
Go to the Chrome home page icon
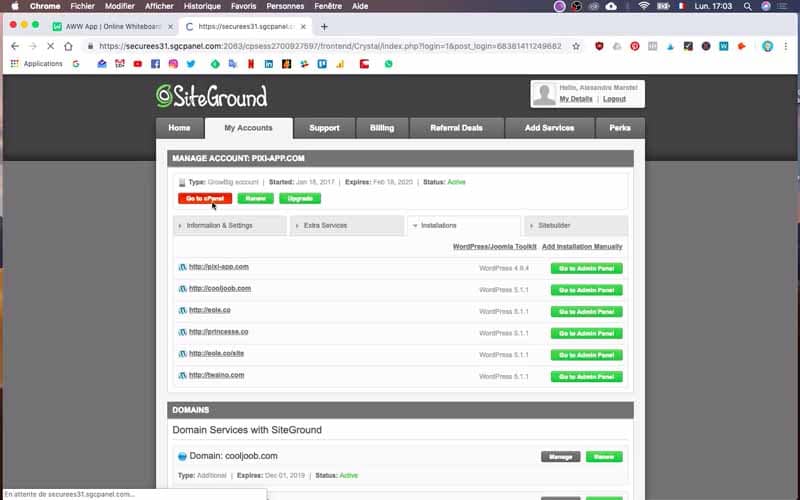click(x=68, y=46)
